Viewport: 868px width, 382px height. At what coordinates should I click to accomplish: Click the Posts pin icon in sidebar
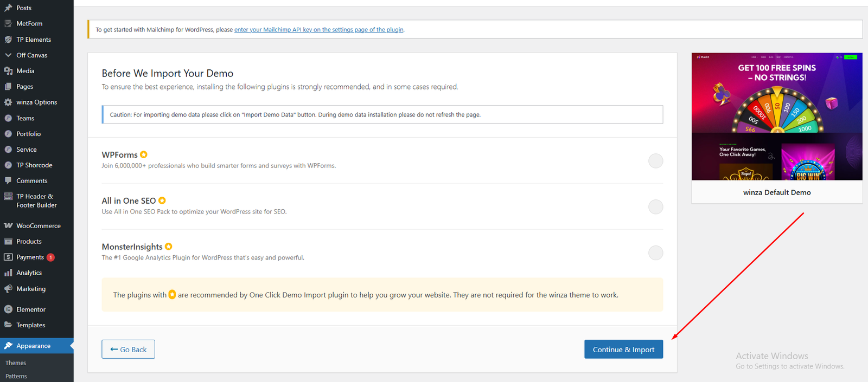point(8,8)
